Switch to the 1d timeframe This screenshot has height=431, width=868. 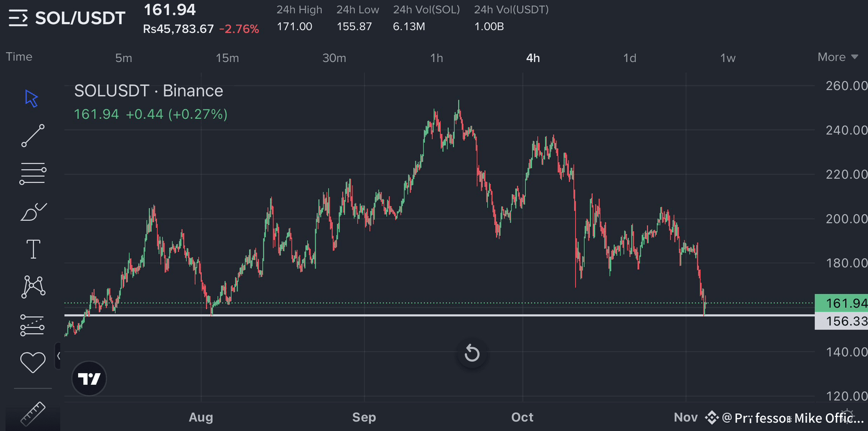click(630, 58)
